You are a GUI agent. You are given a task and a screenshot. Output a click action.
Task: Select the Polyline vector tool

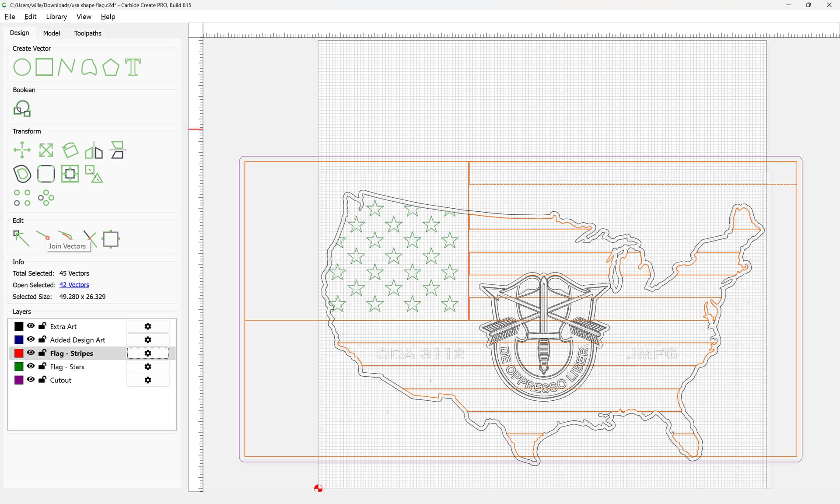[x=66, y=67]
